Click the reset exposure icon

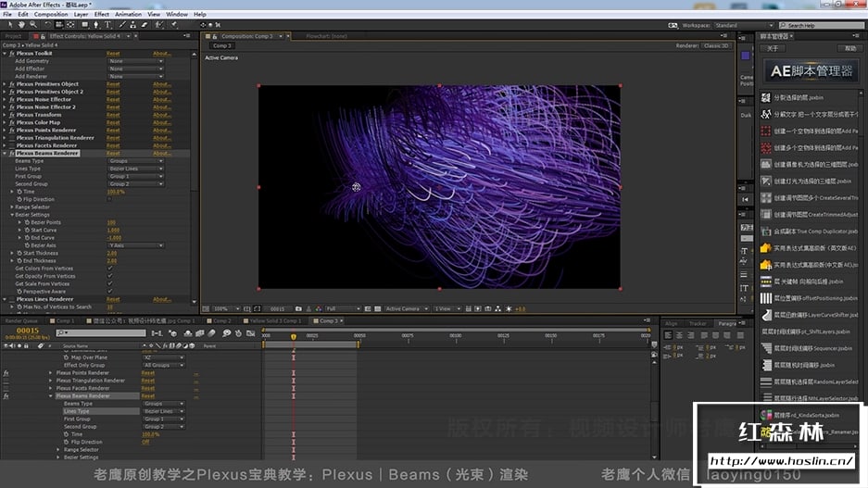click(509, 308)
